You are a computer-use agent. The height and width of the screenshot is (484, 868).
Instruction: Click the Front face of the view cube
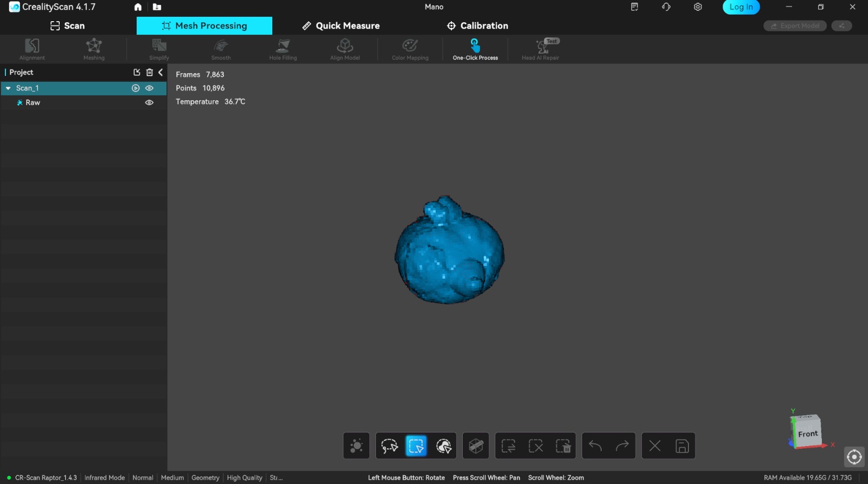807,433
